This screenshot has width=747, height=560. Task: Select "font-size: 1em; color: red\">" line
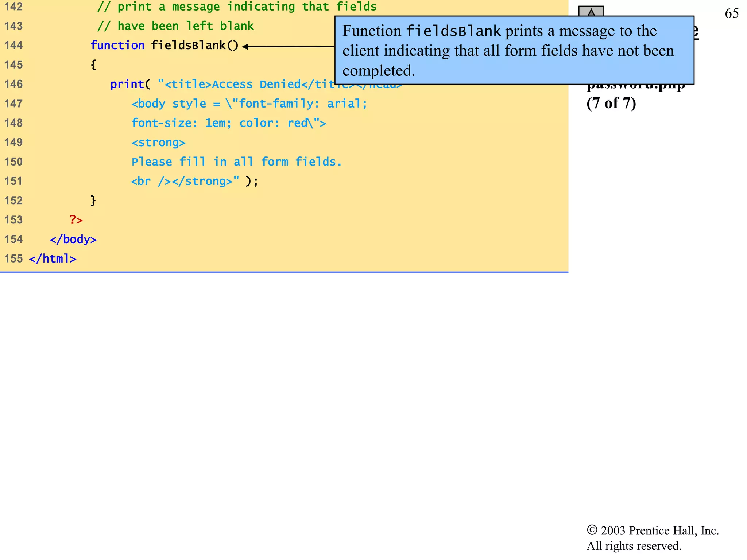229,123
